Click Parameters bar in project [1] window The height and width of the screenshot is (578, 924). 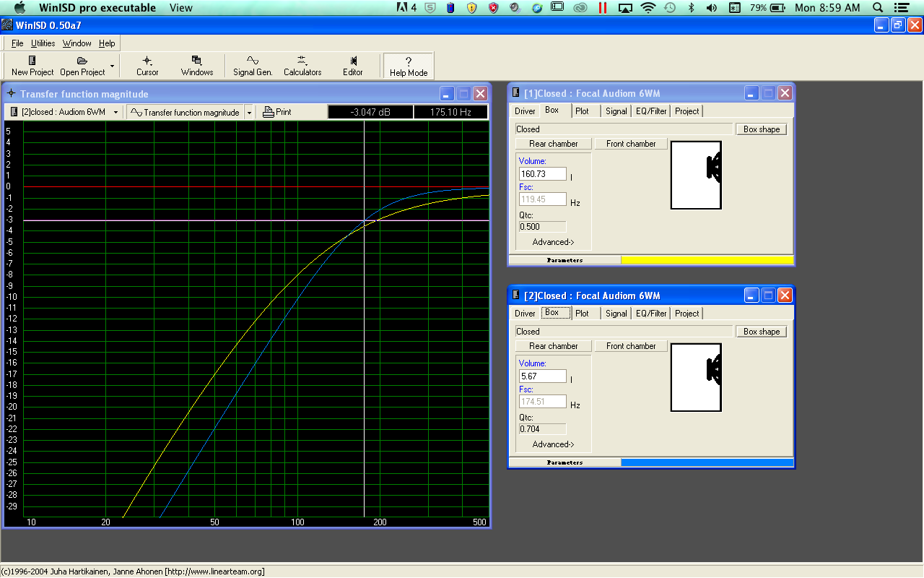(565, 260)
